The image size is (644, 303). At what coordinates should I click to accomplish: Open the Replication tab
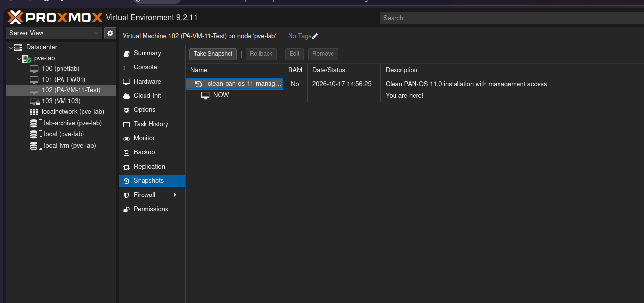(x=151, y=167)
